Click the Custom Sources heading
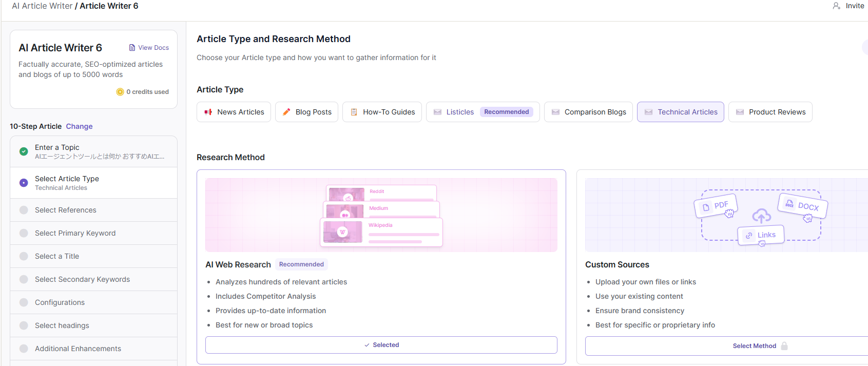This screenshot has height=366, width=868. [617, 264]
